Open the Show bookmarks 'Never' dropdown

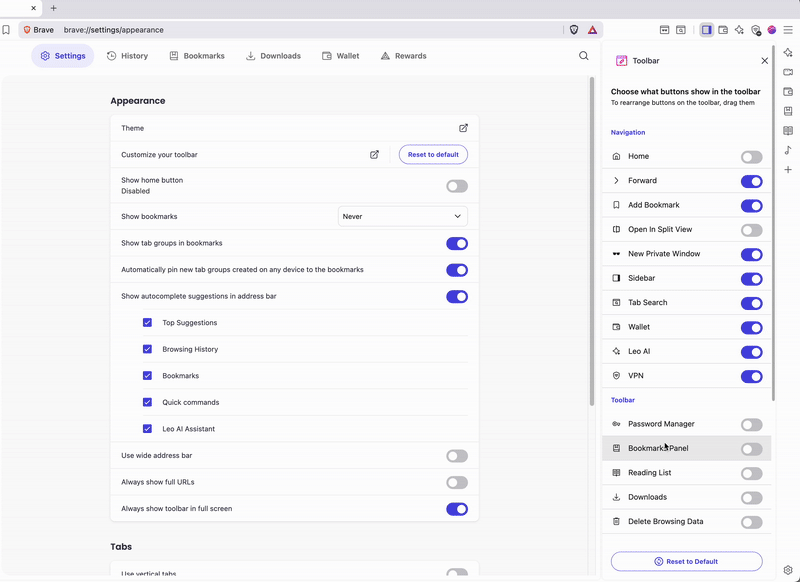pyautogui.click(x=403, y=217)
